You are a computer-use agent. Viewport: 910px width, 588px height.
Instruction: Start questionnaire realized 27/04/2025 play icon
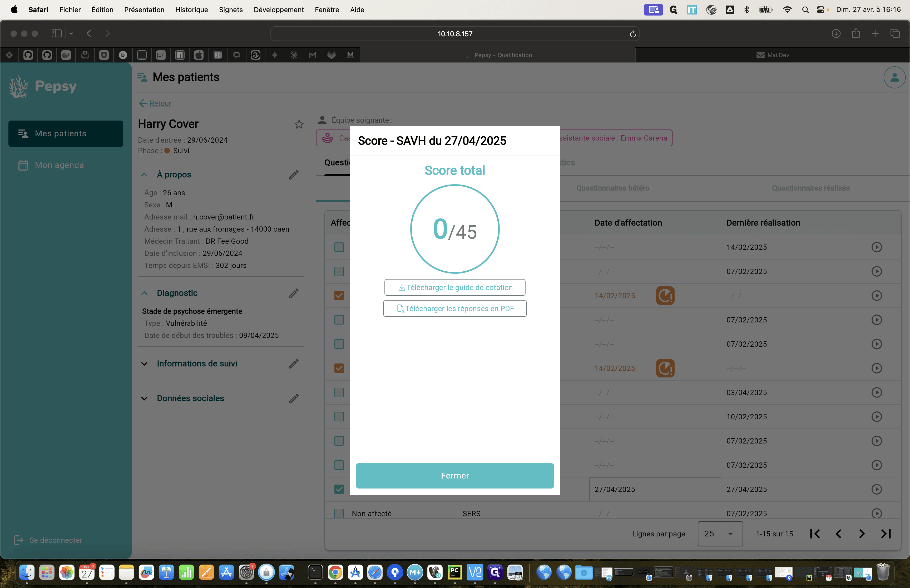tap(876, 489)
